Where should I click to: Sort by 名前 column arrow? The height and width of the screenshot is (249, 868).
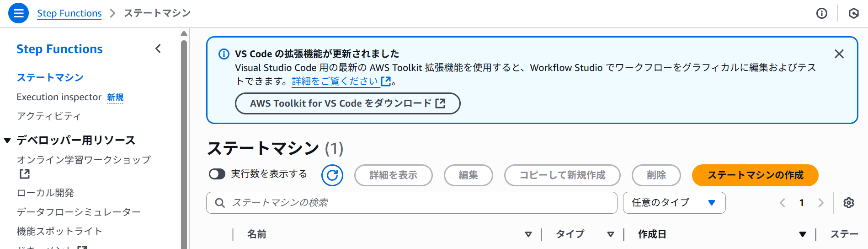click(528, 234)
